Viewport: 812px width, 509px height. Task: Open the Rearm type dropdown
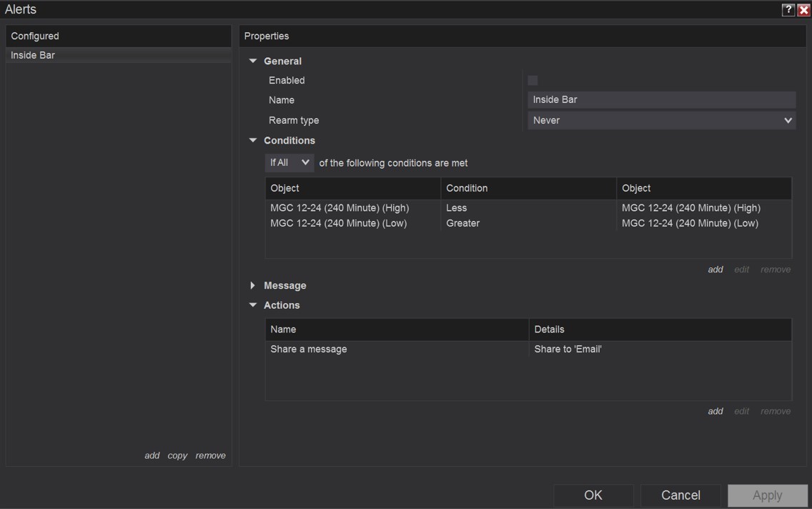point(661,120)
